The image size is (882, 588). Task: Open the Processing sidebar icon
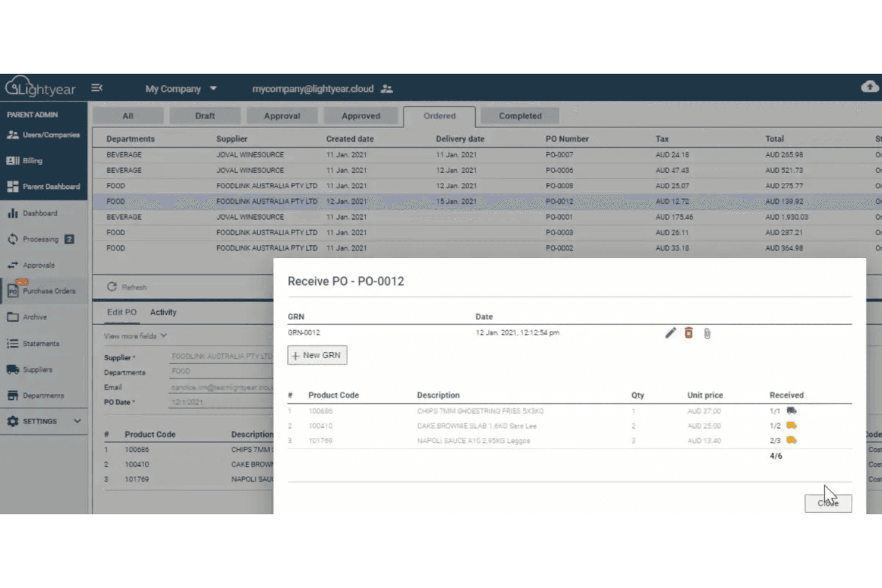tap(13, 239)
